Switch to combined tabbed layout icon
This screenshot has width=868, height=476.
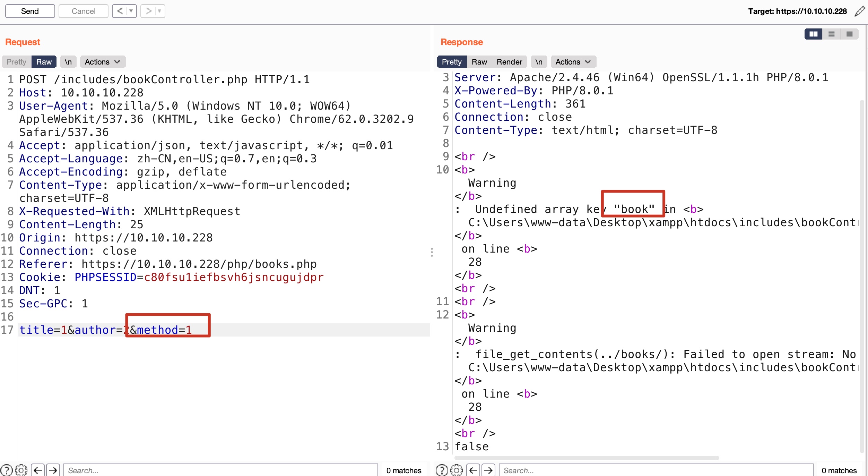tap(849, 34)
